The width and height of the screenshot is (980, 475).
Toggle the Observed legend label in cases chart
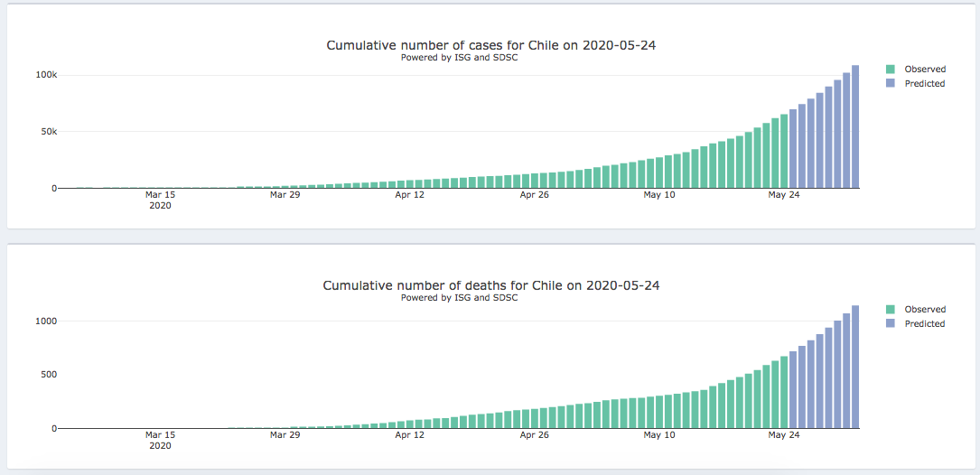925,70
